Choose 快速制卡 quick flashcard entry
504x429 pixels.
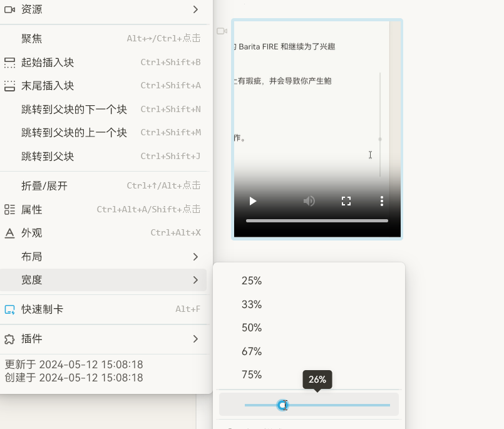click(x=103, y=309)
